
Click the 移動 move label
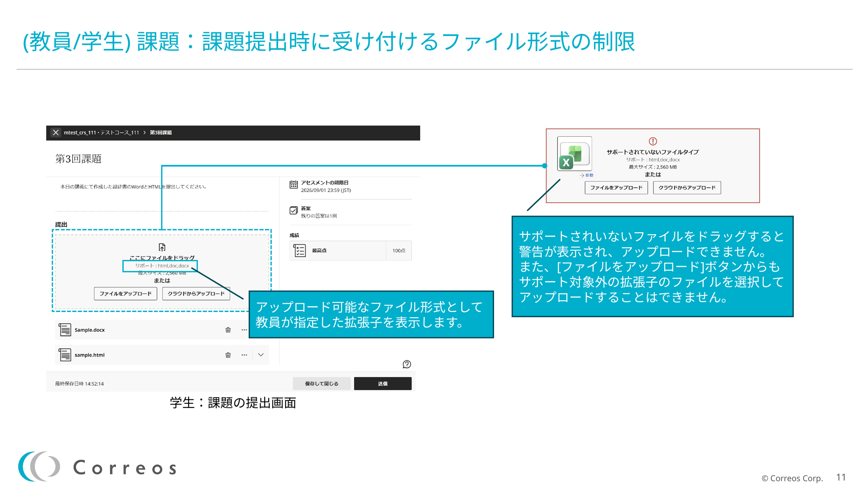click(587, 175)
